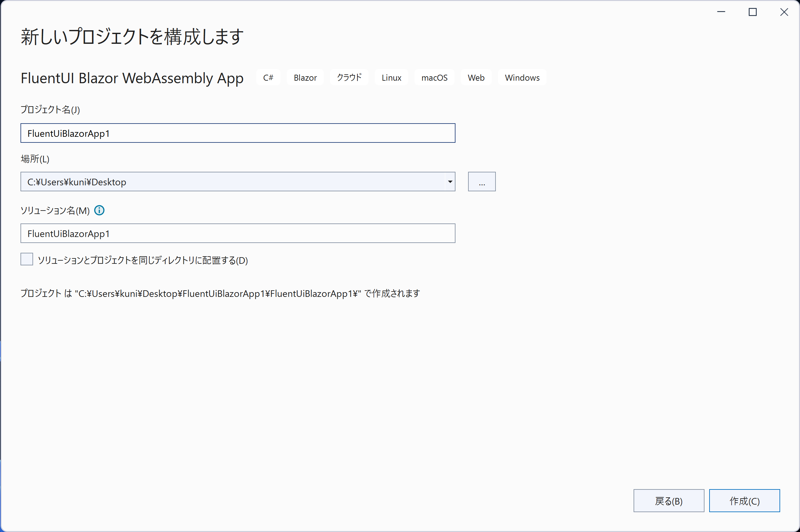This screenshot has width=800, height=532.
Task: Click the Windows tag
Action: click(522, 77)
